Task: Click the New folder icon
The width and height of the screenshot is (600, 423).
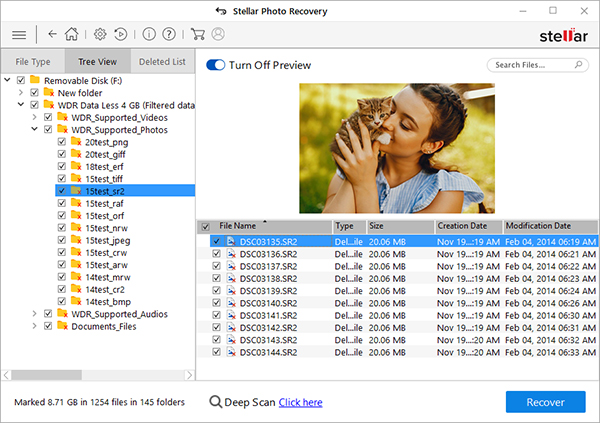Action: click(x=49, y=92)
